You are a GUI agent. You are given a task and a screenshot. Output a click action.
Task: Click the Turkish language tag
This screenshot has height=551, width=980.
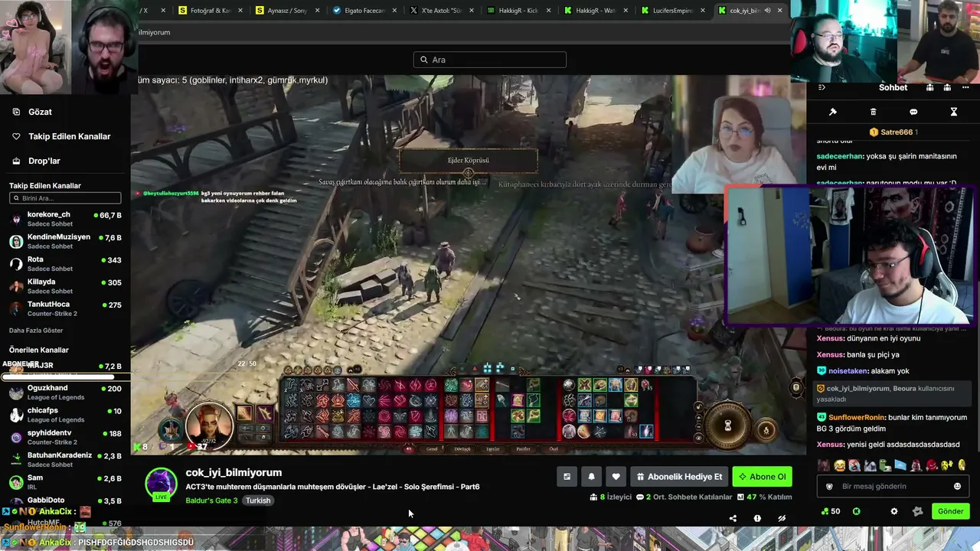(258, 500)
